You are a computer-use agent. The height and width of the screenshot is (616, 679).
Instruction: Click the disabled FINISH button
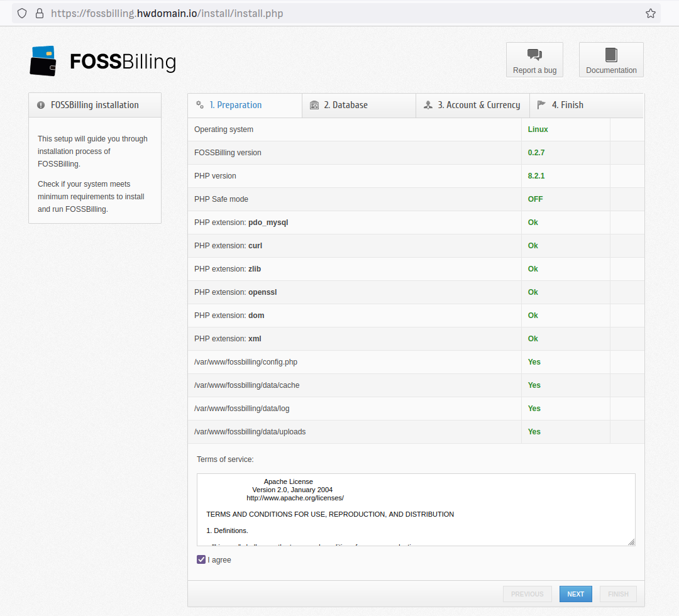(618, 594)
